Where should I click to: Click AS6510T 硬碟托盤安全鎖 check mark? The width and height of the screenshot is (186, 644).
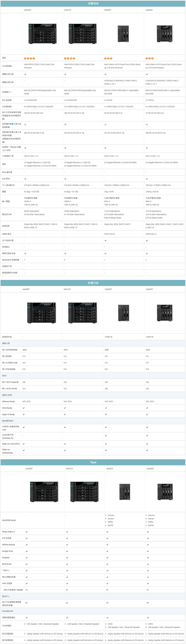[65, 254]
